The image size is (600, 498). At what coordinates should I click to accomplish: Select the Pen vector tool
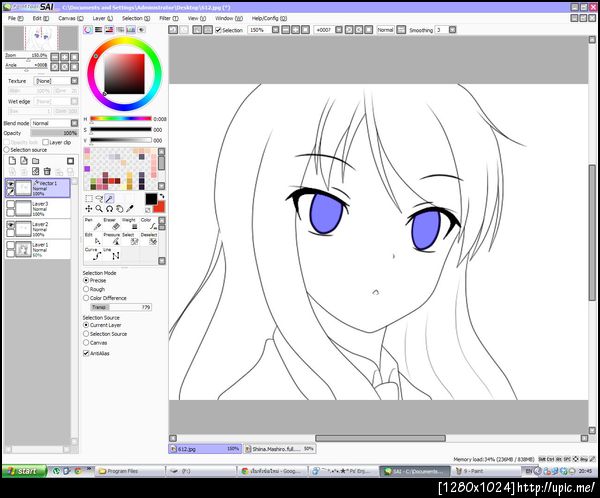[x=93, y=225]
